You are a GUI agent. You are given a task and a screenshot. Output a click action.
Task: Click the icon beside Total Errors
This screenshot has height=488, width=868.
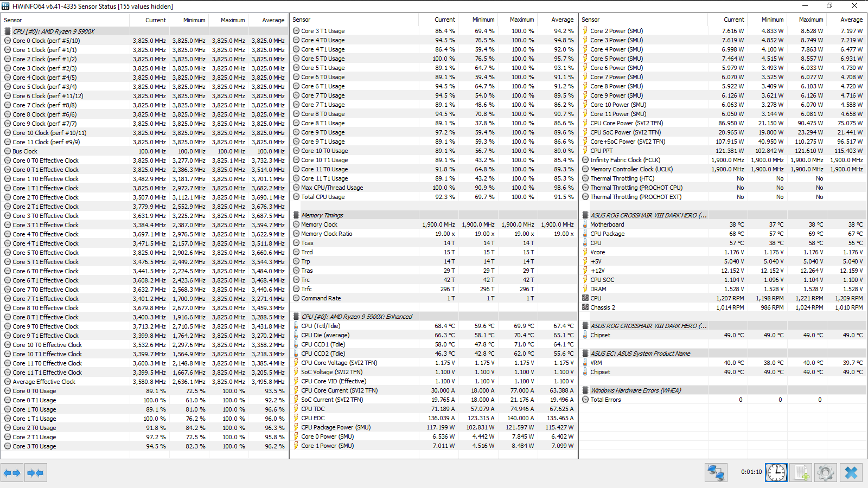tap(585, 400)
